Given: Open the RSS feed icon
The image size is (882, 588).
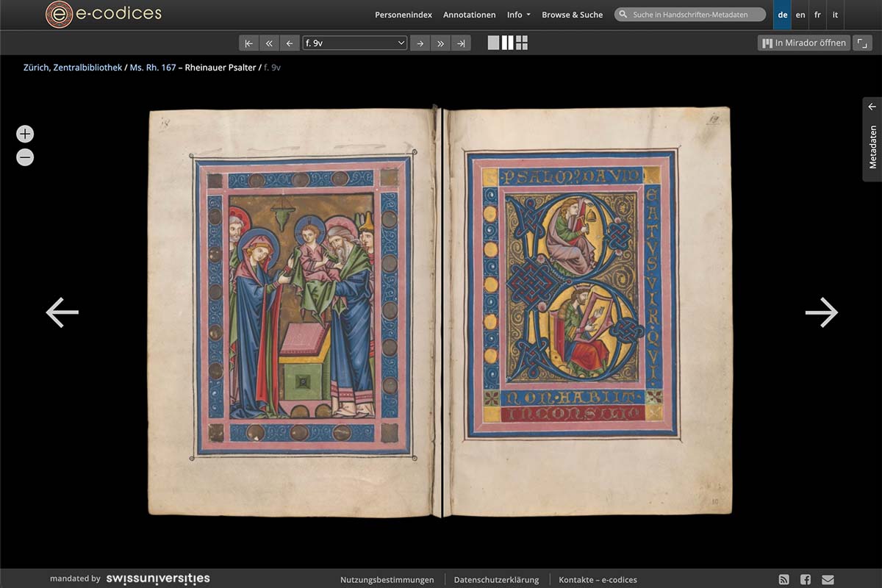Looking at the screenshot, I should 784,579.
